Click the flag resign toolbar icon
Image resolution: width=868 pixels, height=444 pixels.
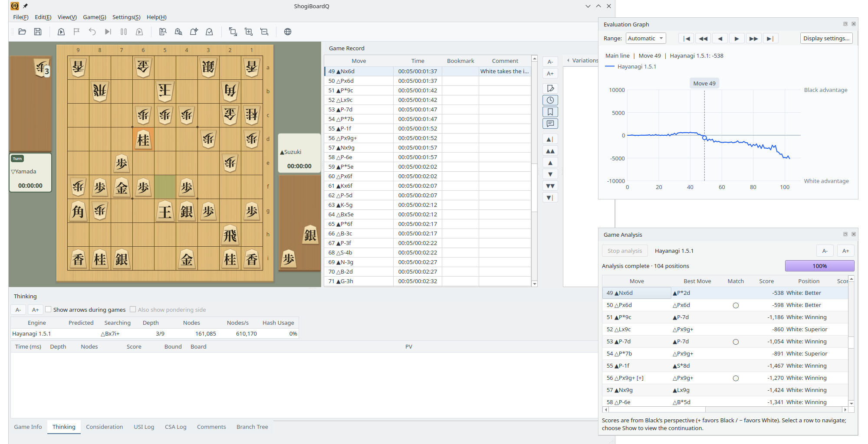77,32
